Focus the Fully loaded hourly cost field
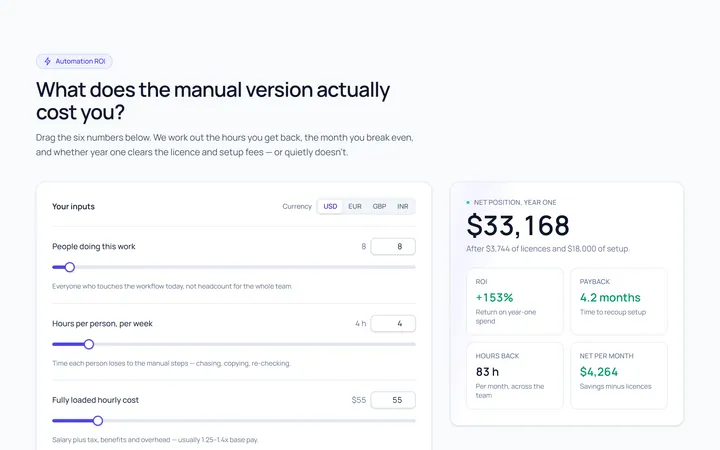The height and width of the screenshot is (450, 720). point(393,400)
